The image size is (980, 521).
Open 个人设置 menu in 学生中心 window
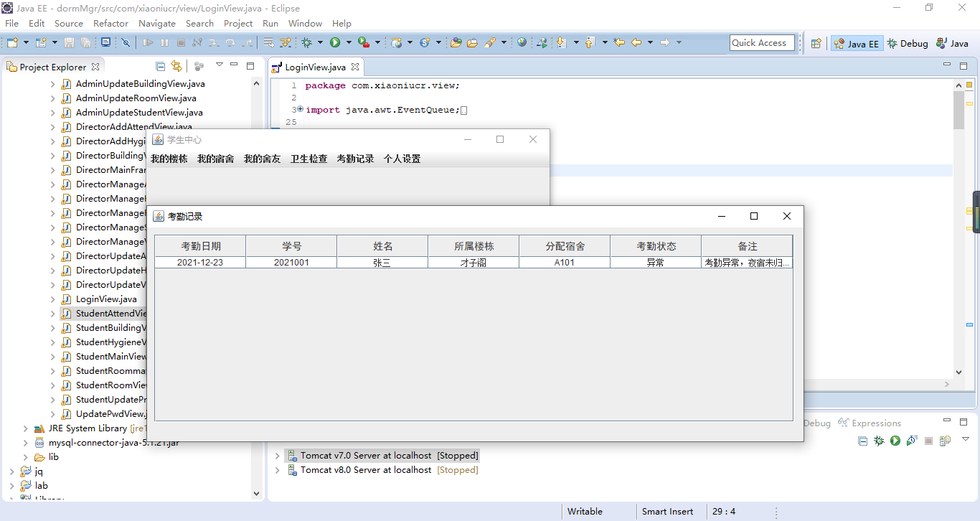pyautogui.click(x=402, y=159)
